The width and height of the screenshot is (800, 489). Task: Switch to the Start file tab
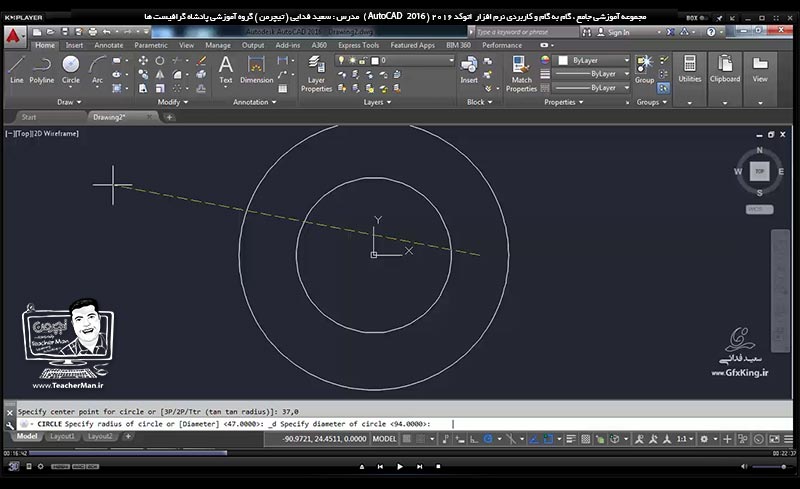tap(29, 117)
